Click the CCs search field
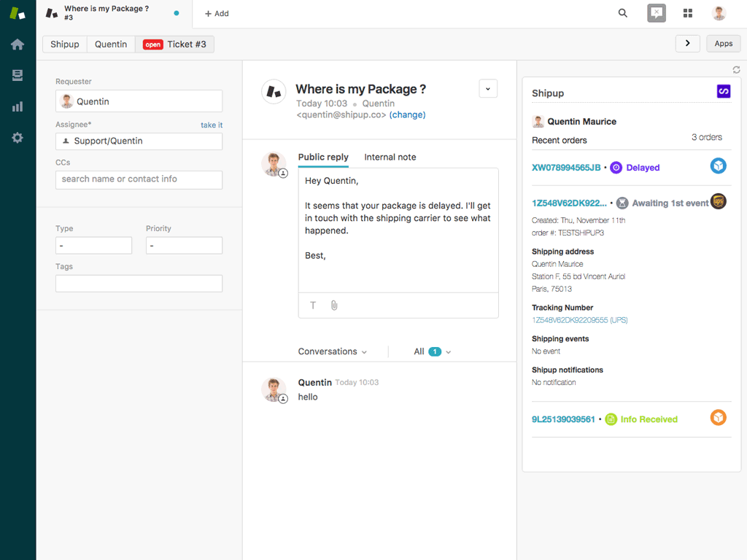This screenshot has height=560, width=747. click(139, 179)
